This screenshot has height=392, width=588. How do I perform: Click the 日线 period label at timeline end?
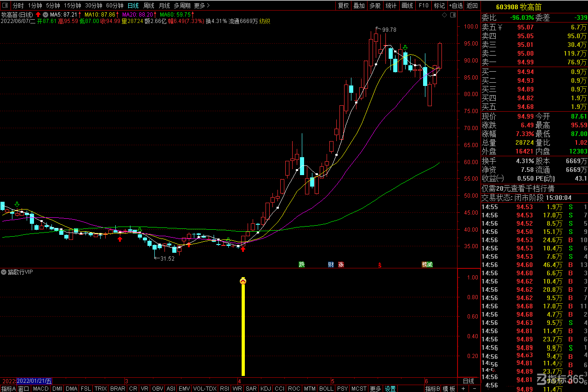(x=468, y=381)
